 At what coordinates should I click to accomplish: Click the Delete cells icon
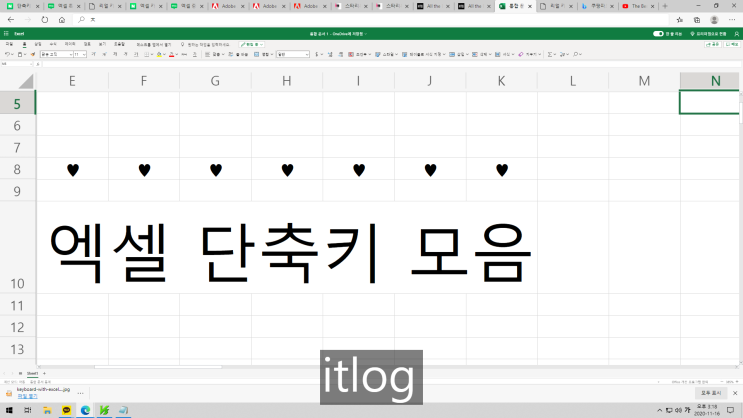click(474, 55)
